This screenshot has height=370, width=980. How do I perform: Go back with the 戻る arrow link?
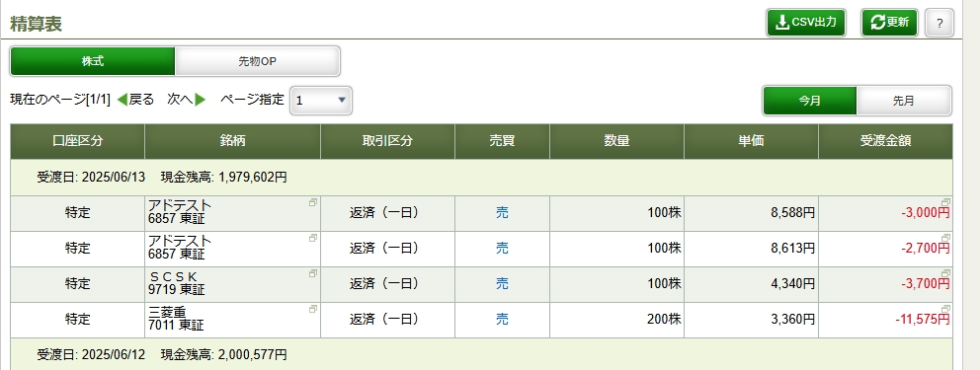pos(135,100)
